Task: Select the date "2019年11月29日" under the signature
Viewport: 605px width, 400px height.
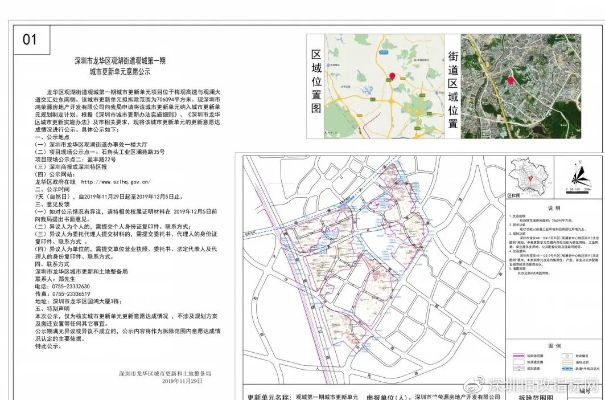Action: tap(182, 381)
